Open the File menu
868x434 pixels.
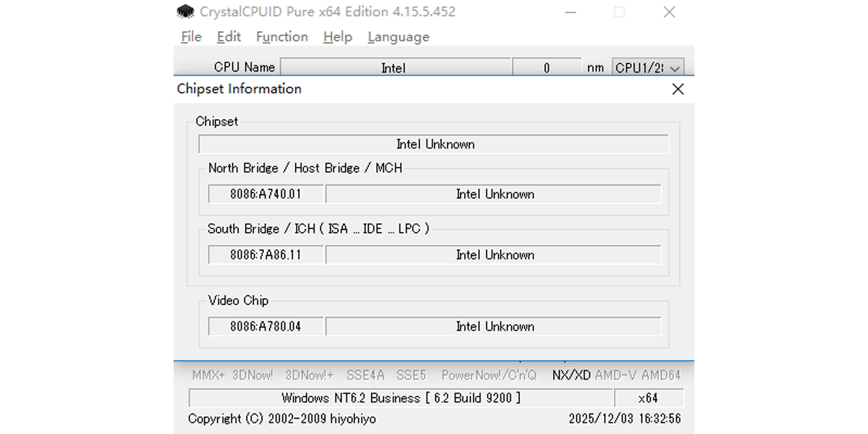tap(191, 37)
